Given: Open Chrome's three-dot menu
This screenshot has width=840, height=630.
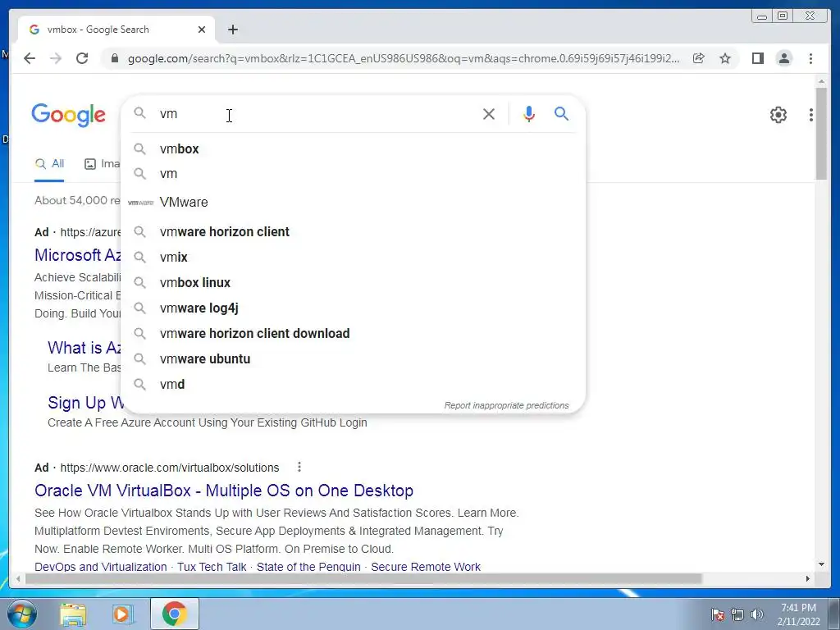Looking at the screenshot, I should click(810, 58).
